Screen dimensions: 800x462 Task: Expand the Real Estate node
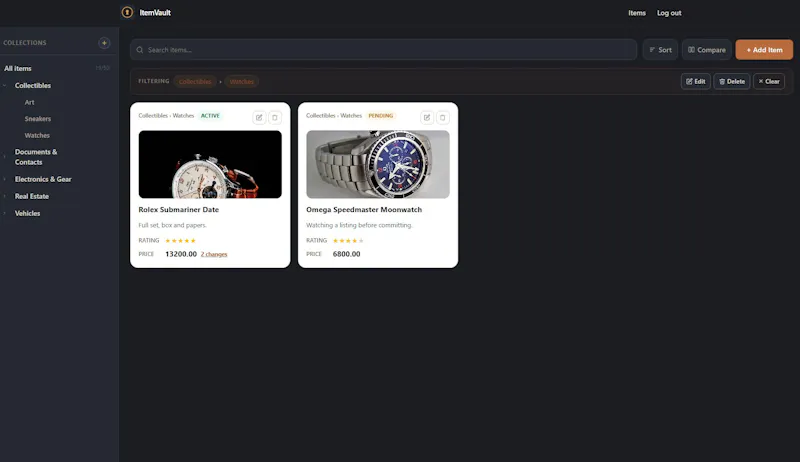point(5,196)
